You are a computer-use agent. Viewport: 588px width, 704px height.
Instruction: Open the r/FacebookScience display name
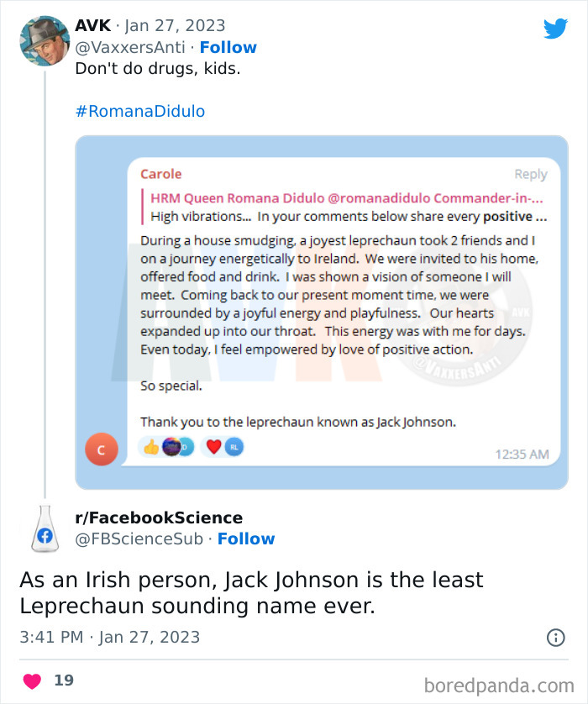[160, 517]
